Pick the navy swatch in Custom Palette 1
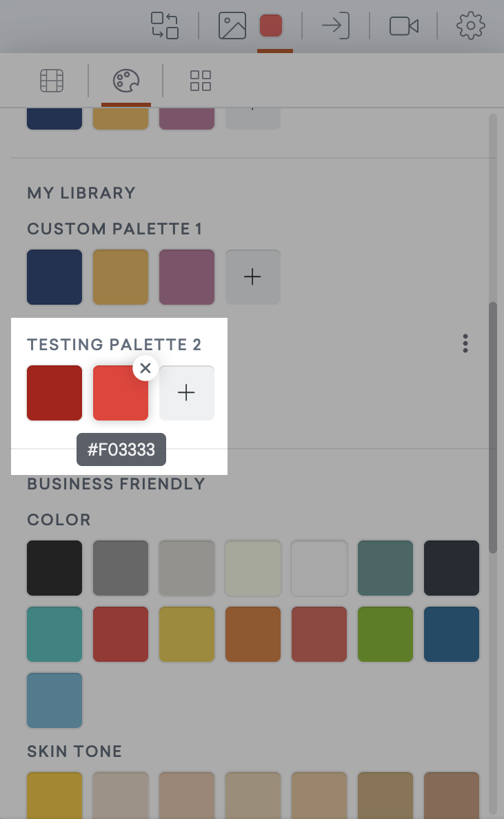The image size is (504, 819). [x=54, y=277]
